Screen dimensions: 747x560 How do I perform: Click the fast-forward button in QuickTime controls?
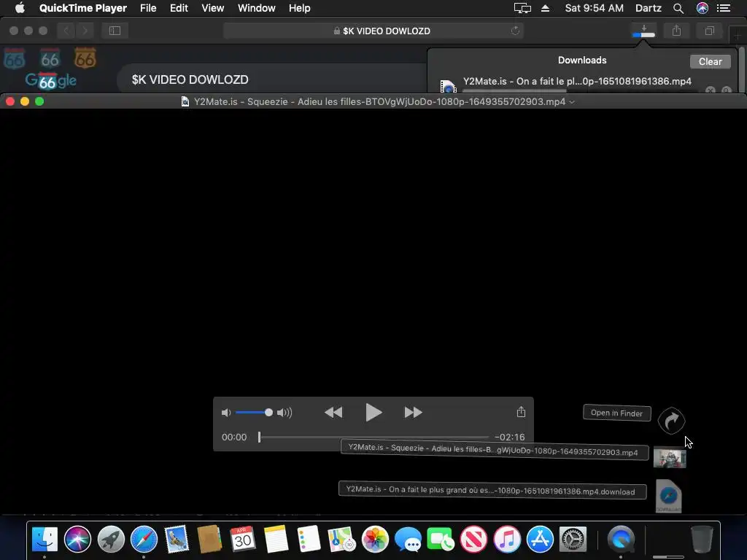413,413
